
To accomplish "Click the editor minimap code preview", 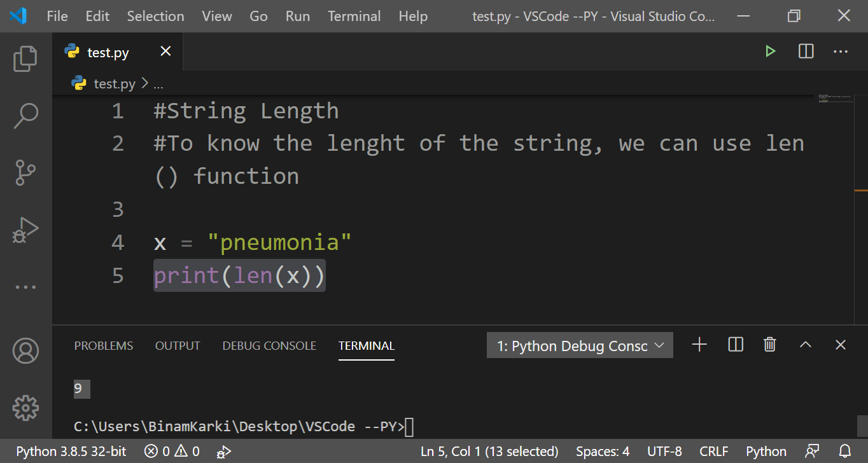I will pos(834,99).
